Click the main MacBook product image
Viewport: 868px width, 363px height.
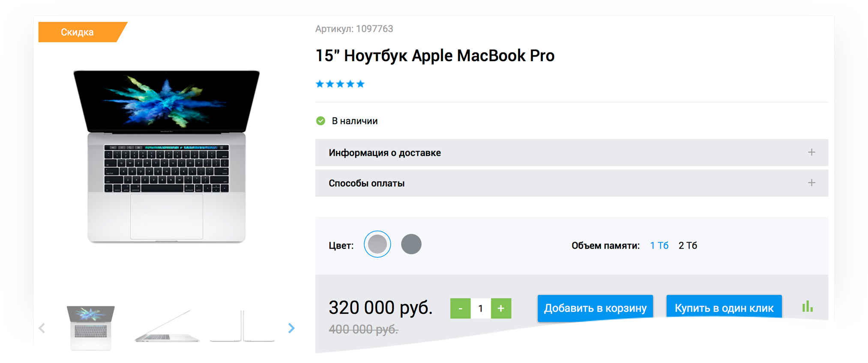click(x=166, y=157)
